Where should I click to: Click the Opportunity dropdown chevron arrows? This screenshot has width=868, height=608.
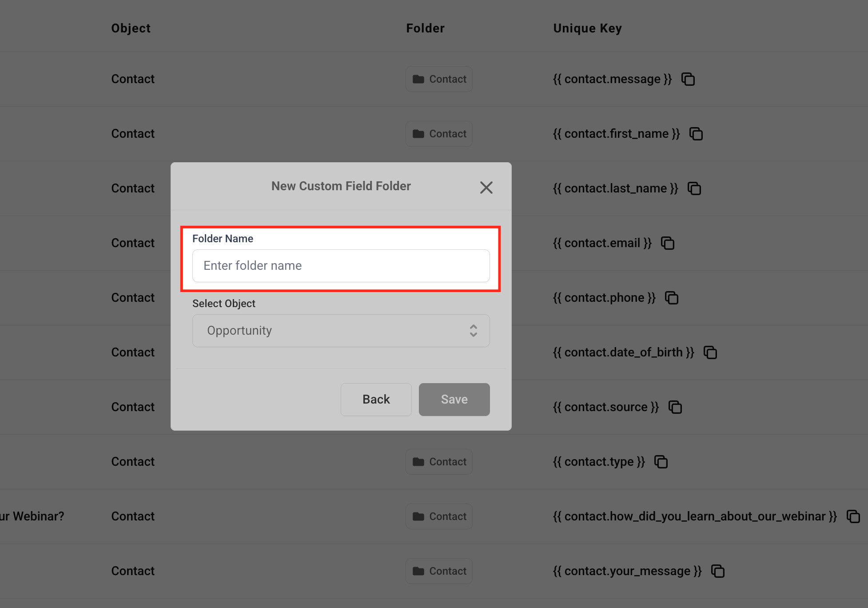click(473, 331)
